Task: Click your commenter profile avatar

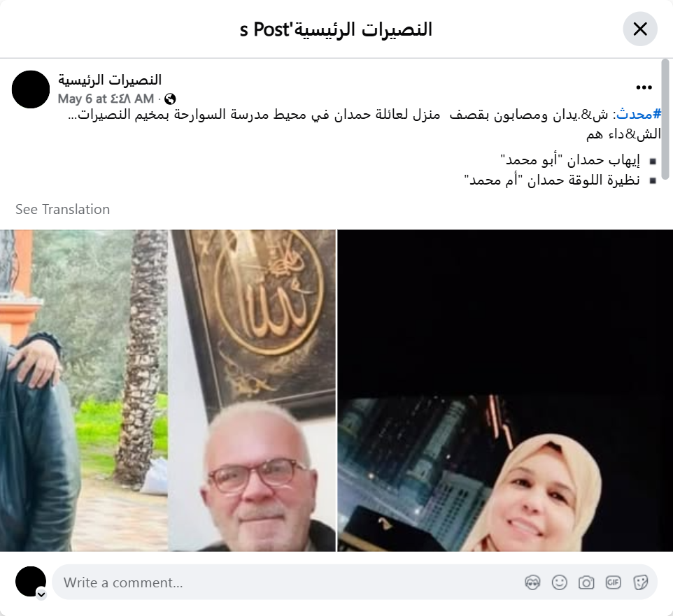Action: tap(31, 582)
